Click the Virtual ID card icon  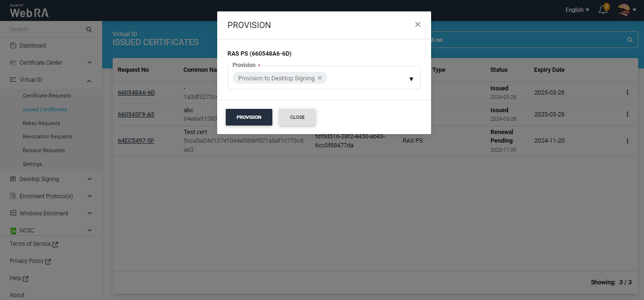tap(13, 80)
